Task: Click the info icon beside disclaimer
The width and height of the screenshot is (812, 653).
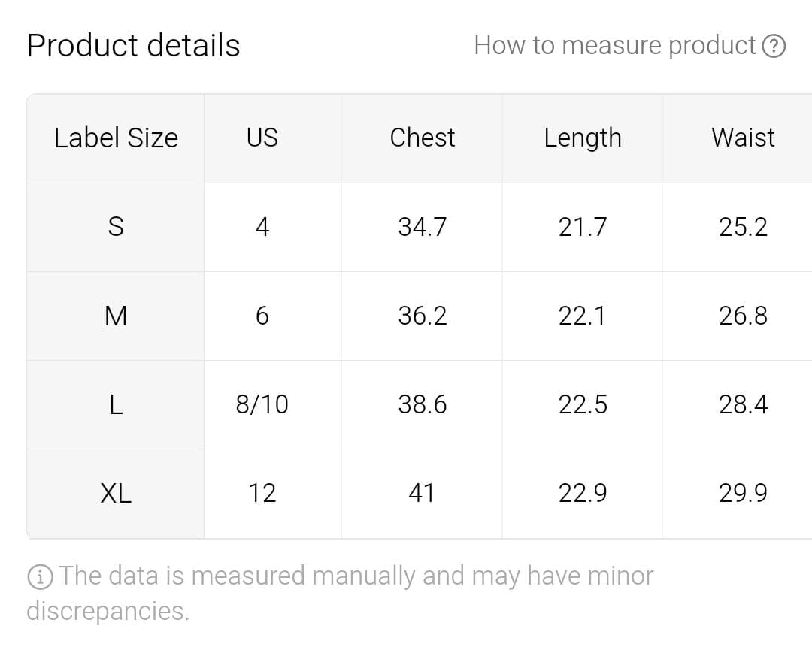Action: pos(40,576)
